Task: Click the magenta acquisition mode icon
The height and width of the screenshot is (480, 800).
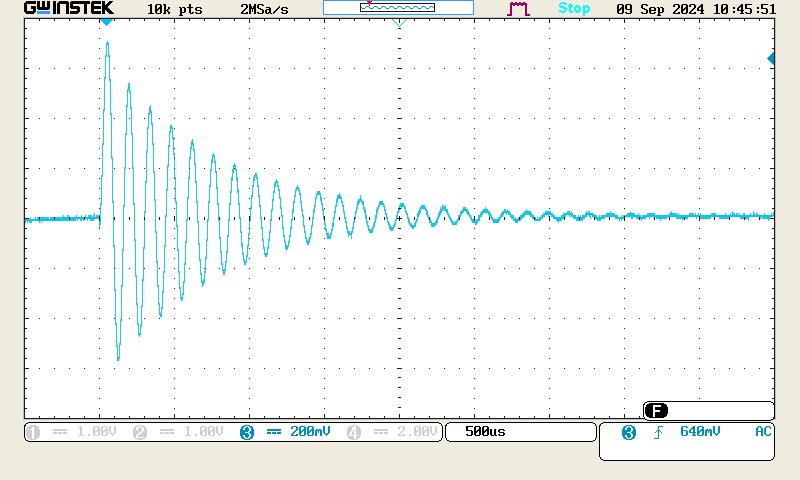Action: (x=518, y=8)
